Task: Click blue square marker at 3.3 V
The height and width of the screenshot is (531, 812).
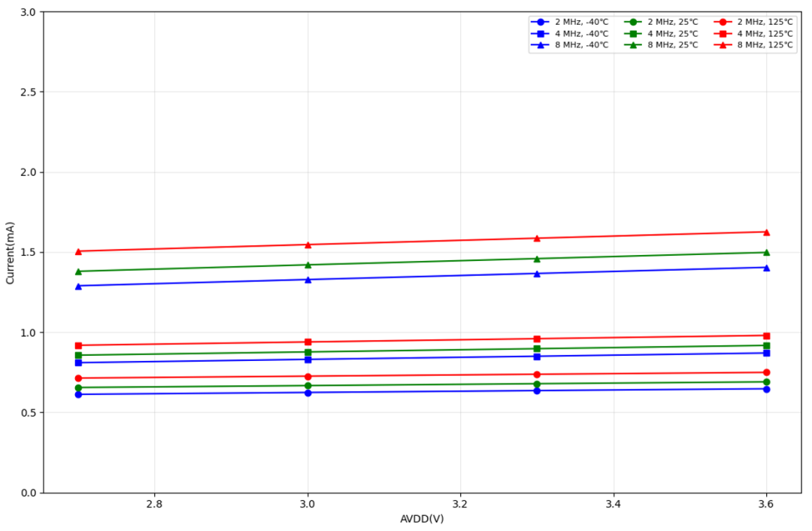Action: click(x=537, y=357)
